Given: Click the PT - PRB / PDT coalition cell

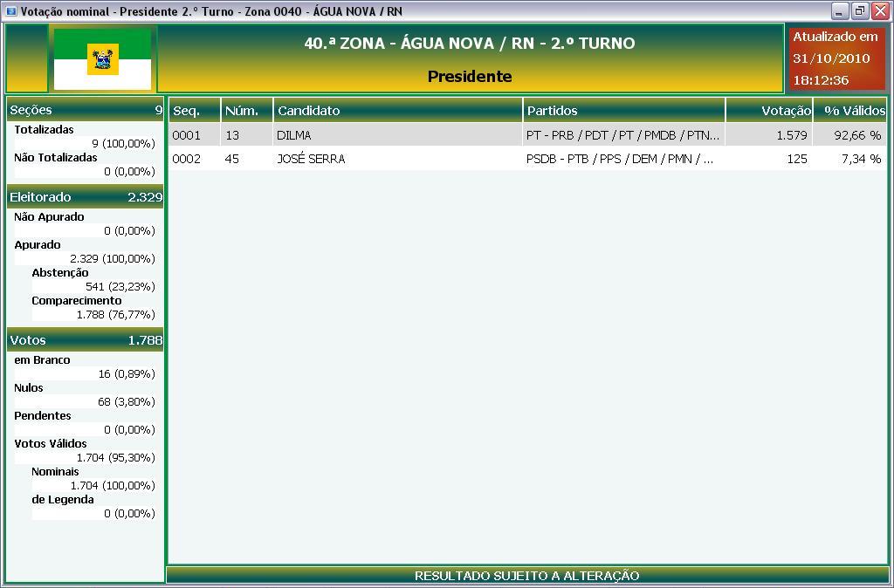Looking at the screenshot, I should pyautogui.click(x=623, y=135).
